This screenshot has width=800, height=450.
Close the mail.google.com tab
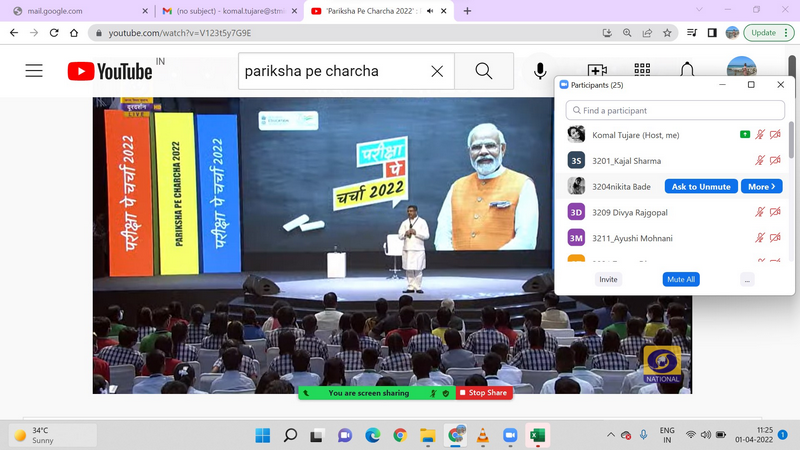[x=145, y=11]
